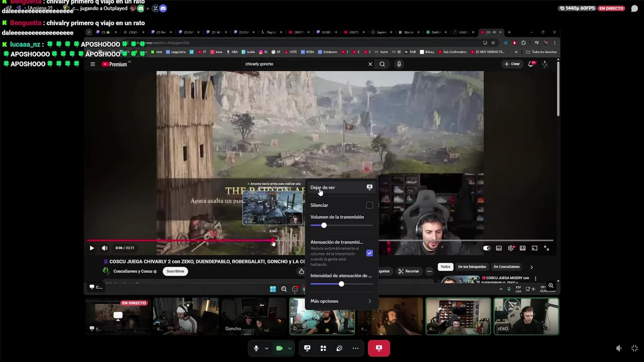The height and width of the screenshot is (362, 644).
Task: Enter fullscreen on the YouTube player
Action: coord(546,248)
